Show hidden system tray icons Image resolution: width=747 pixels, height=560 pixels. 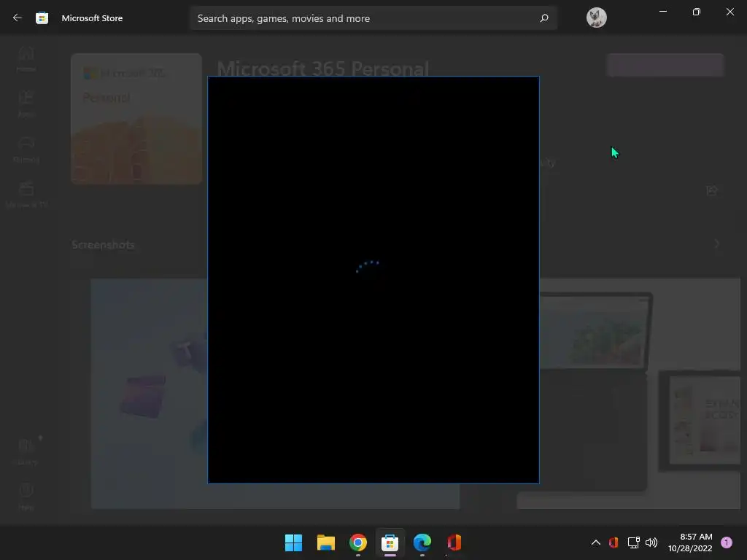[595, 542]
